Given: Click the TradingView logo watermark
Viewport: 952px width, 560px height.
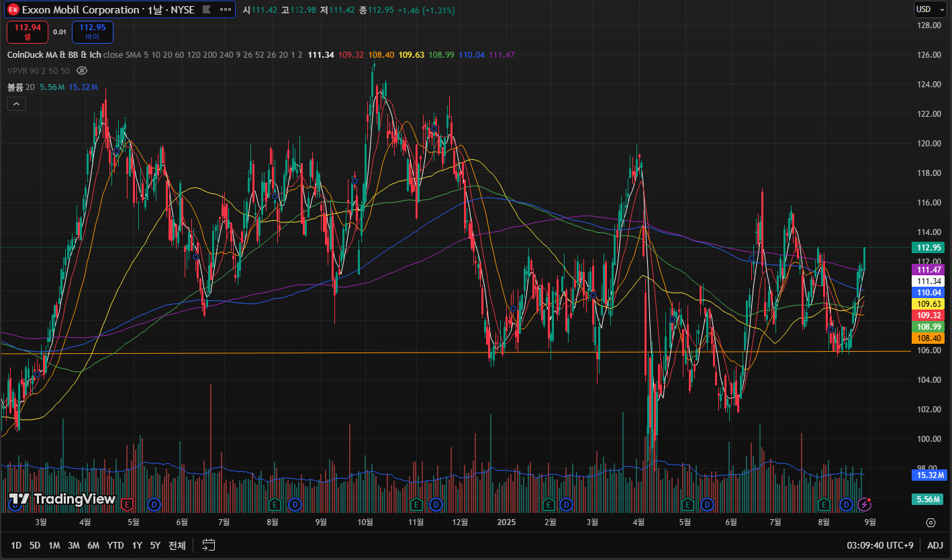Looking at the screenshot, I should pos(62,499).
